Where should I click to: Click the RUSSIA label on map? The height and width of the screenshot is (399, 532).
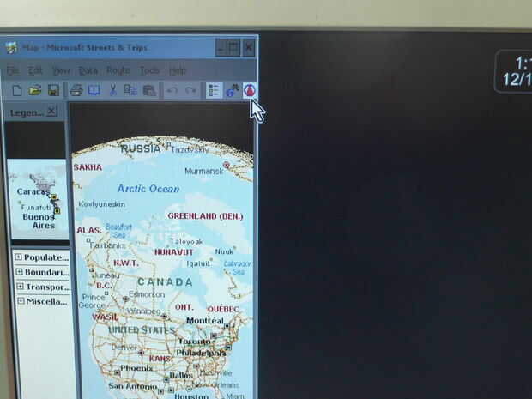point(141,148)
